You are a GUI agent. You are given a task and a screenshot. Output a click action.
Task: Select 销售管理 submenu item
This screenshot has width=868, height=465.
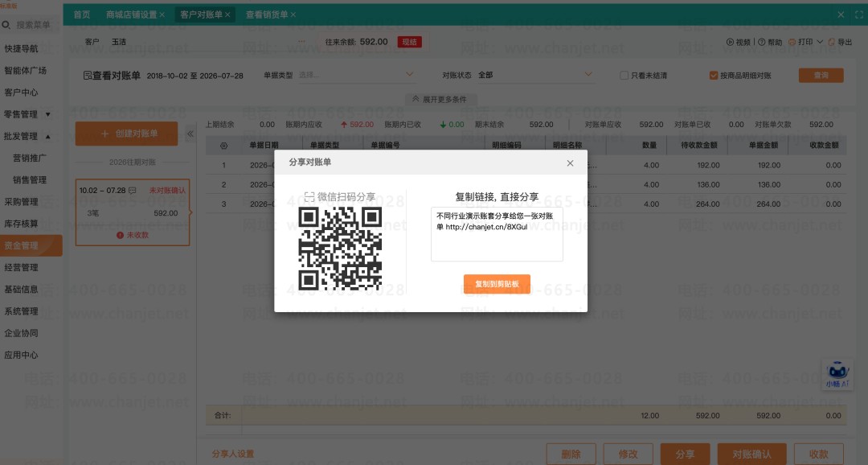(x=30, y=180)
